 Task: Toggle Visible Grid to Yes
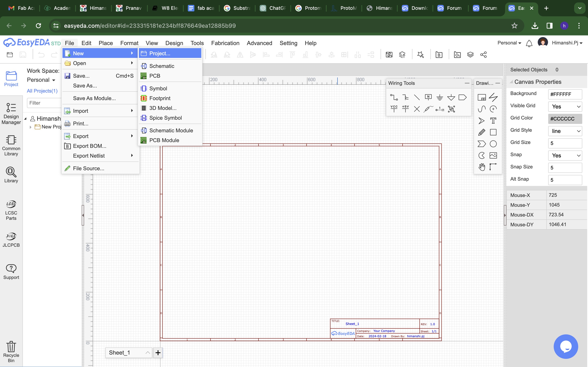coord(565,107)
